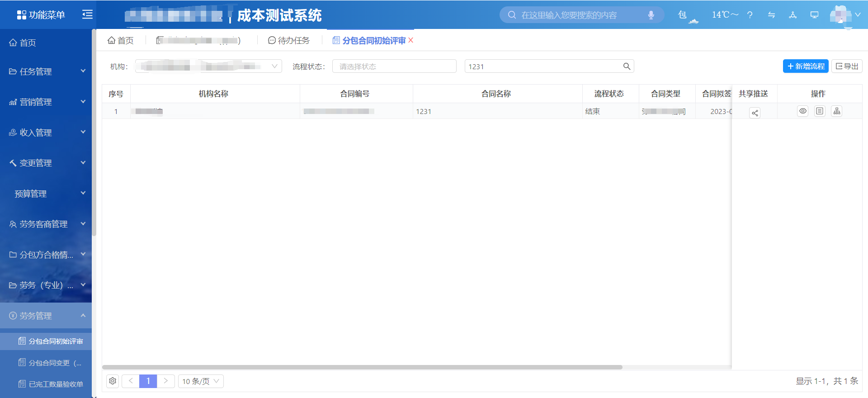Click the 操作 column header
This screenshot has width=868, height=398.
pyautogui.click(x=819, y=94)
